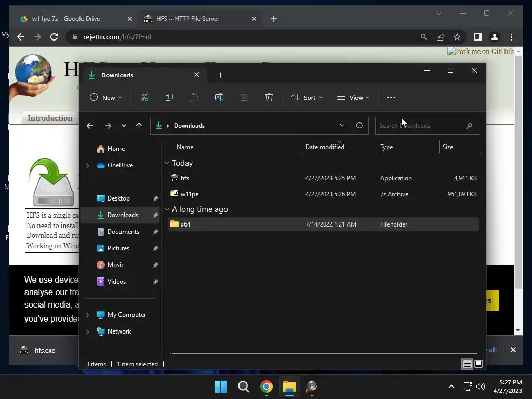This screenshot has width=532, height=399.
Task: Open Chrome profile avatar menu
Action: pos(495,37)
